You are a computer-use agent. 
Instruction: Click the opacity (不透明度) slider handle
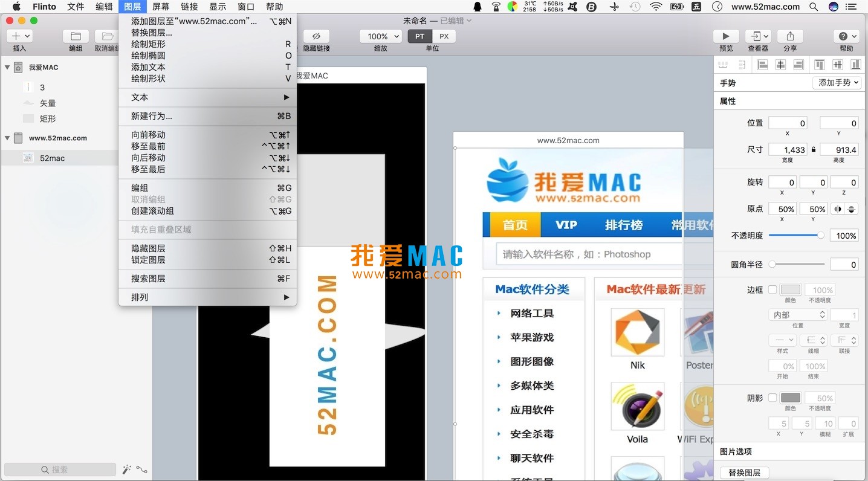(x=820, y=236)
